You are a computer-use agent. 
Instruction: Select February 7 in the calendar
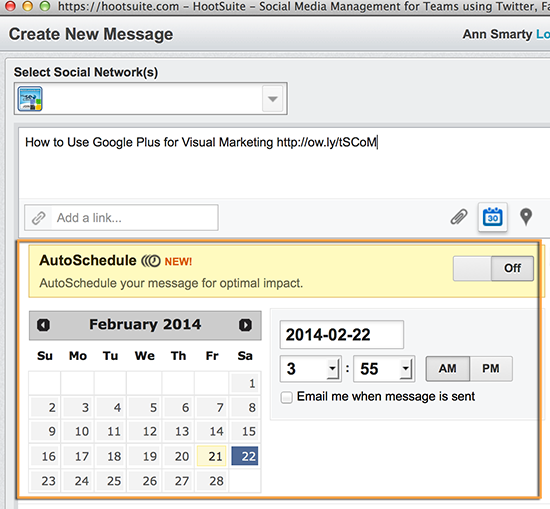coord(212,407)
